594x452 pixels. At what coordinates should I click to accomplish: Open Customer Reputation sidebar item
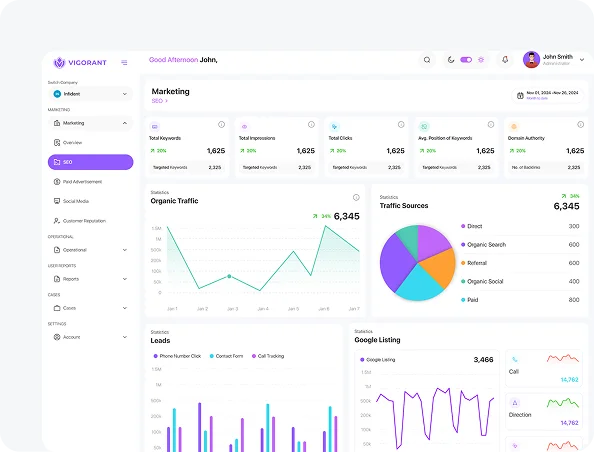coord(91,221)
